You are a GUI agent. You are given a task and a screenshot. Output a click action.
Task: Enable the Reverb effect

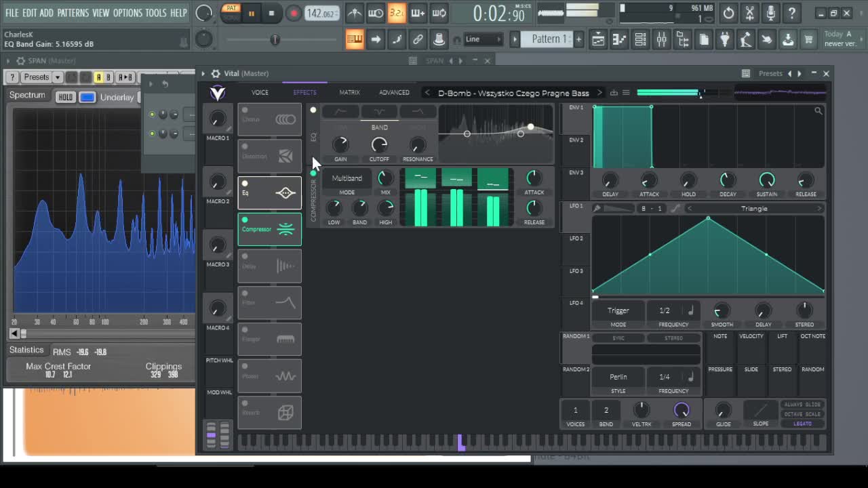click(245, 403)
